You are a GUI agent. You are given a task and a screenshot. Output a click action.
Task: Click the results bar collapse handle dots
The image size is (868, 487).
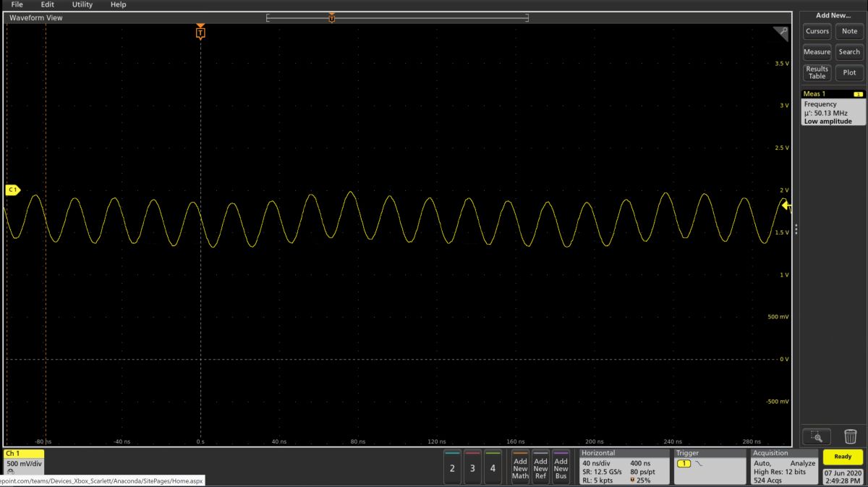(796, 229)
